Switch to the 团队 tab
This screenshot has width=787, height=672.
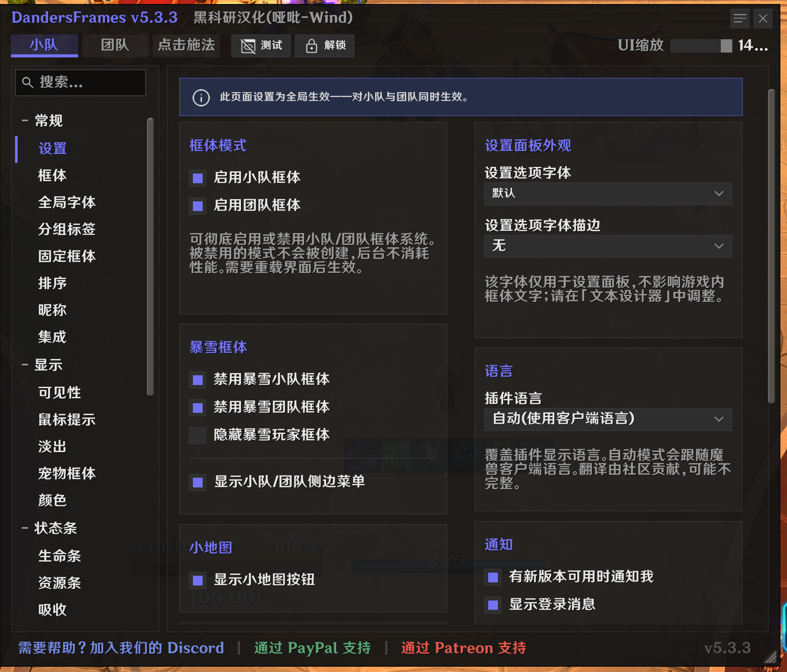tap(115, 45)
